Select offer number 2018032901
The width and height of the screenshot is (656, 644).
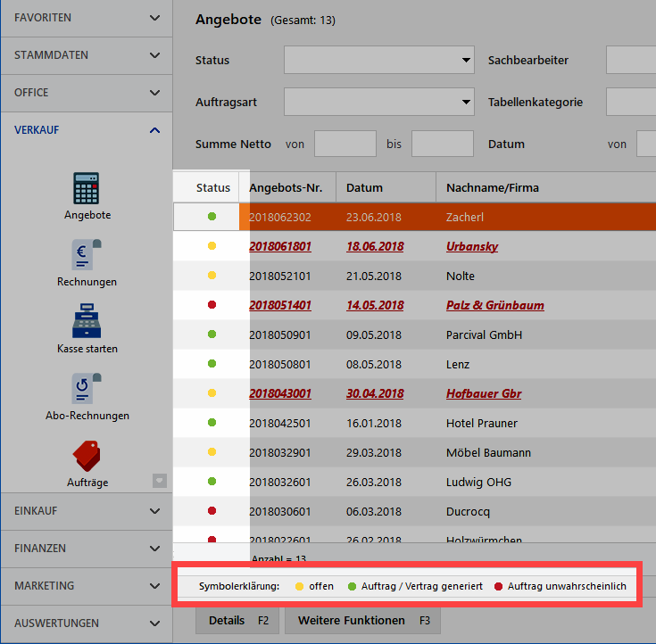tap(280, 453)
